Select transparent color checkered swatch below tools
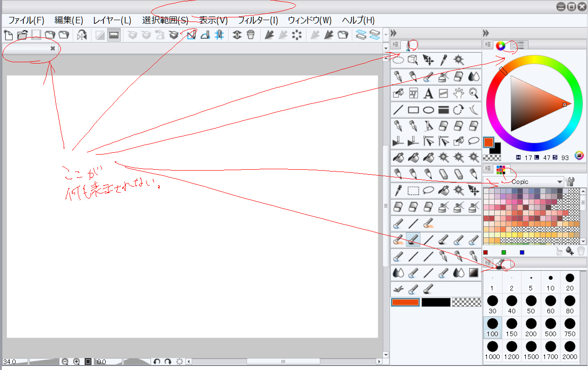 tap(466, 302)
